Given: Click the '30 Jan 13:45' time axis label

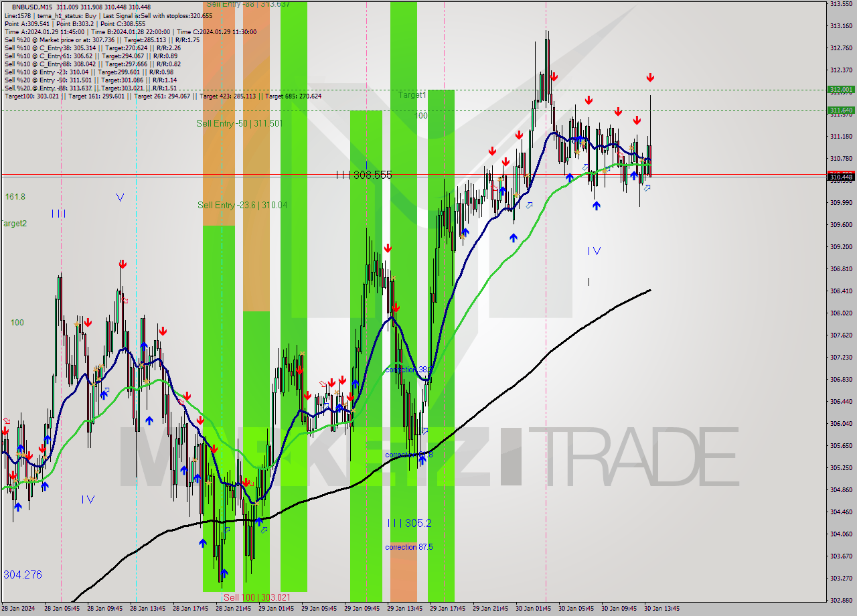Looking at the screenshot, I should coord(661,609).
